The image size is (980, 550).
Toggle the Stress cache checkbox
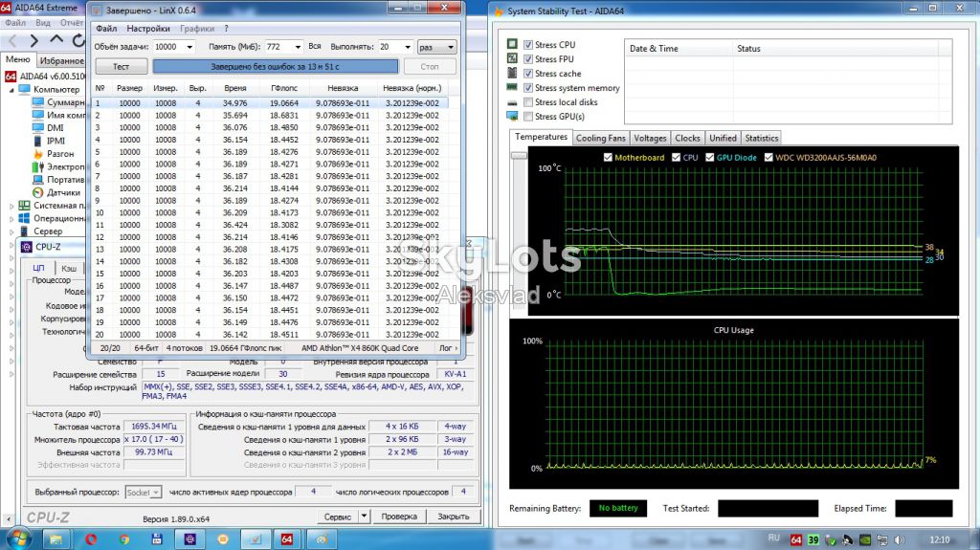coord(528,73)
